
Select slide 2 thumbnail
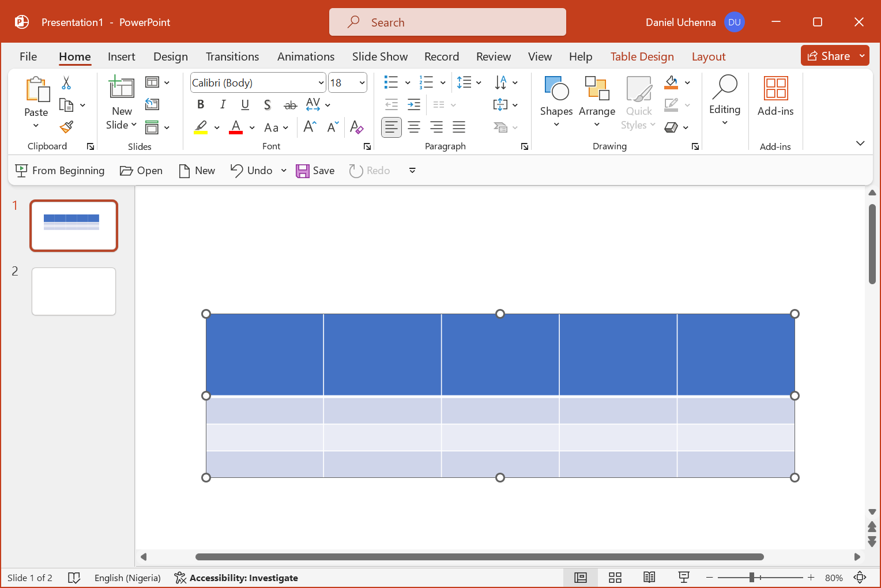[73, 291]
